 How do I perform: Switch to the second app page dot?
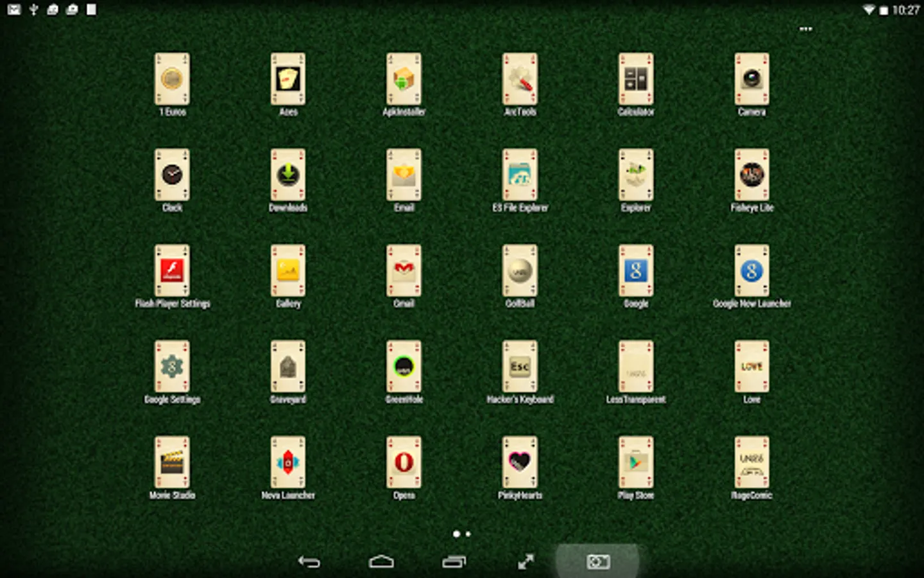pos(468,534)
